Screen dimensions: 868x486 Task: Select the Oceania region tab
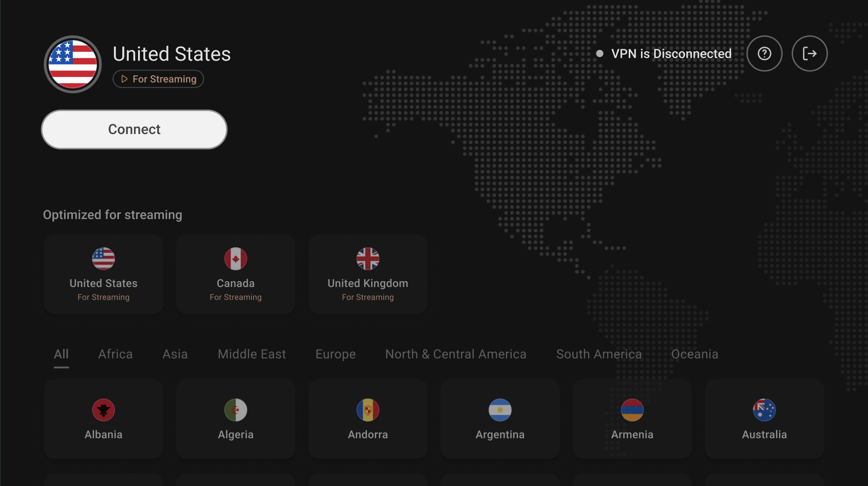click(x=694, y=354)
